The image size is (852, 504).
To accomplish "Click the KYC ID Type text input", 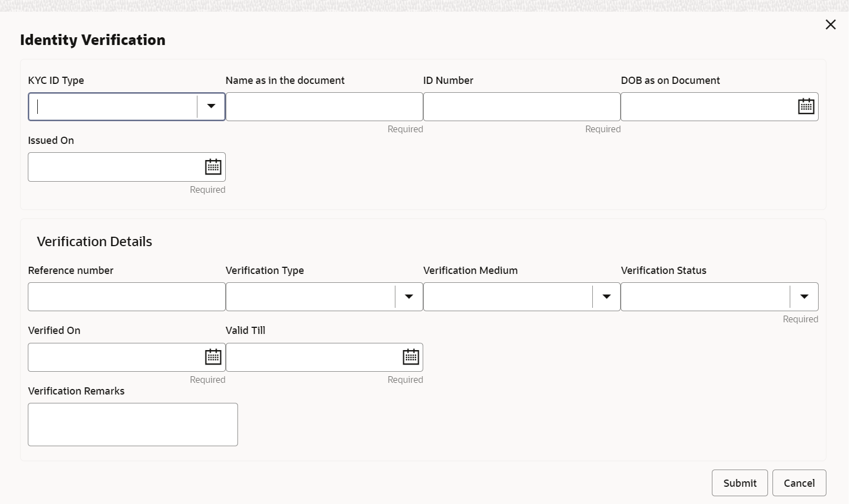I will pyautogui.click(x=113, y=107).
